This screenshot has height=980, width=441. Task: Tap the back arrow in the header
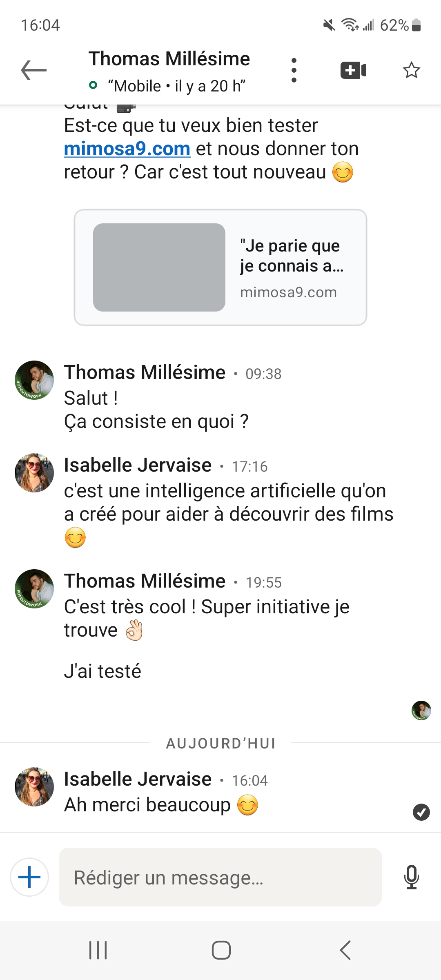[34, 70]
